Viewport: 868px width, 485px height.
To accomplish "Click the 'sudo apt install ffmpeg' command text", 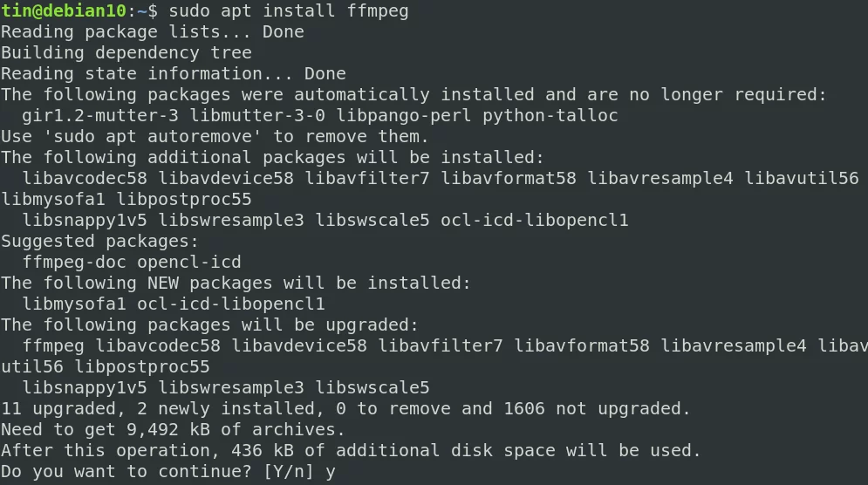I will tap(289, 11).
